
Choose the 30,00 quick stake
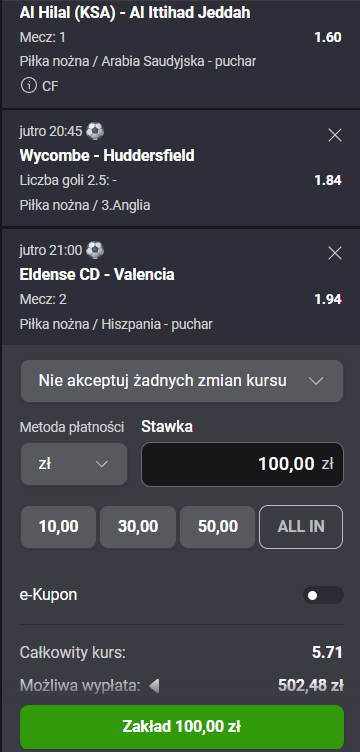[x=138, y=527]
